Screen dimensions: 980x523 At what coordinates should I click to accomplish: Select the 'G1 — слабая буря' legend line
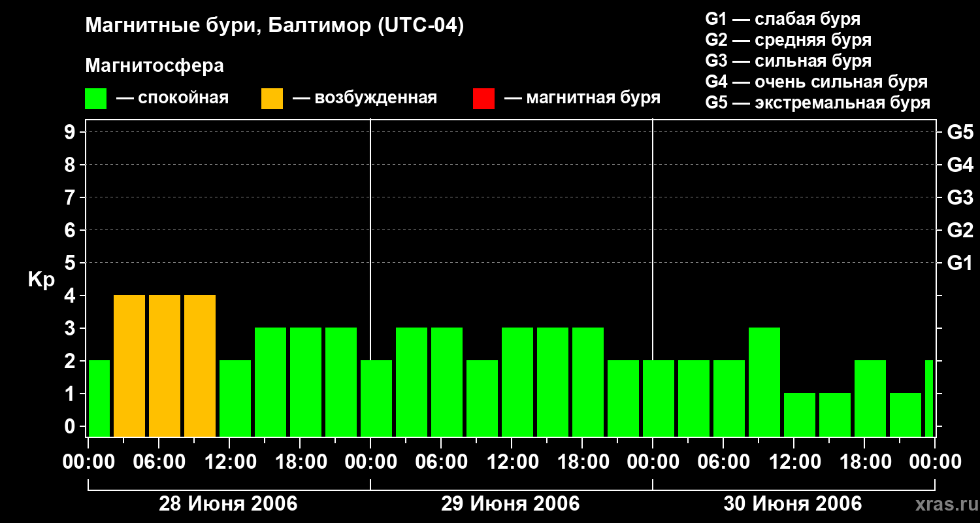click(783, 19)
